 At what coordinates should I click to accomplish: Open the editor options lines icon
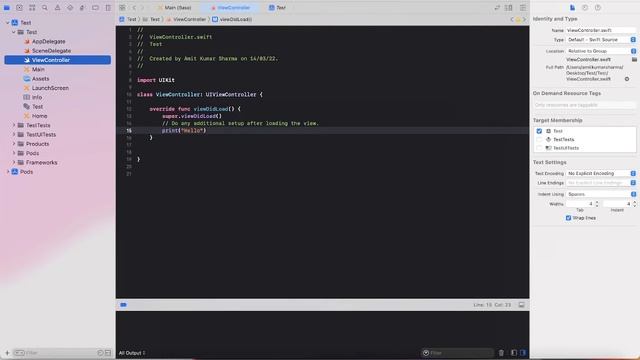523,8
